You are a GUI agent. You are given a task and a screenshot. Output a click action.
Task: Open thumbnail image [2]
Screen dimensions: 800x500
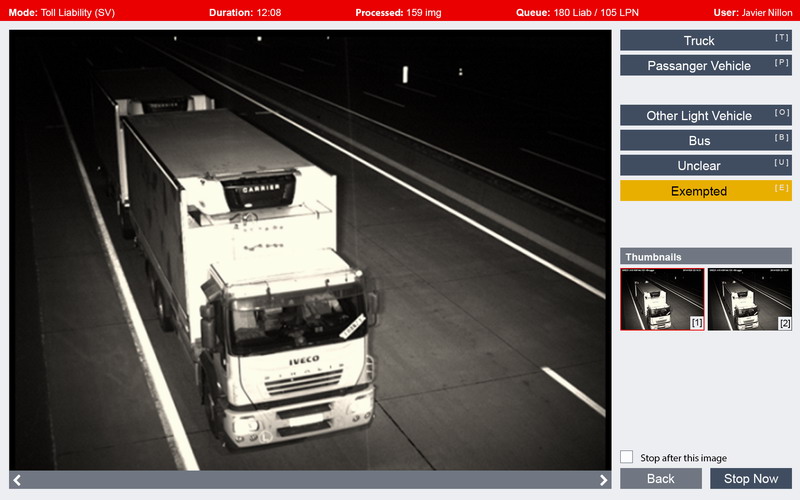750,299
